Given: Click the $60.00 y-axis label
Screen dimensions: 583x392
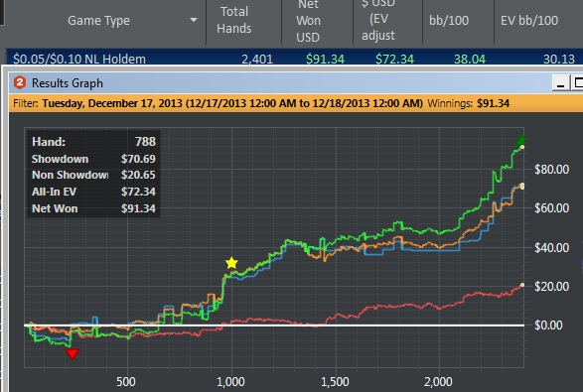Looking at the screenshot, I should (551, 208).
